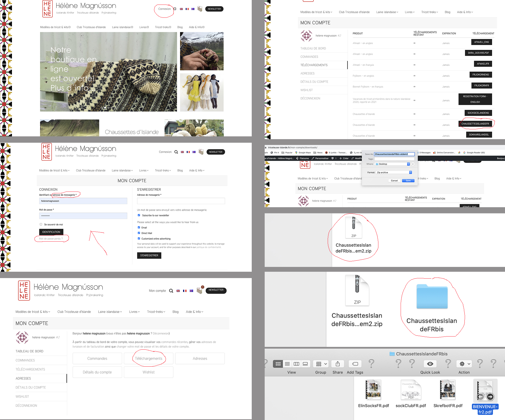The width and height of the screenshot is (505, 420).
Task: Click the search icon next to Mon compte
Action: tap(171, 291)
